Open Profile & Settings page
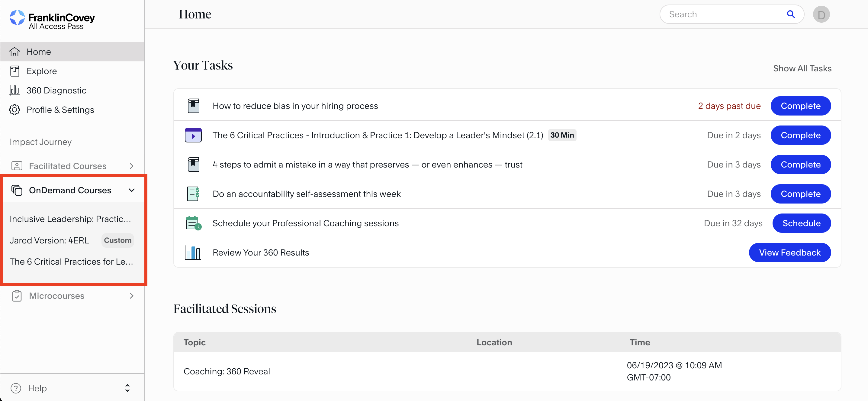This screenshot has width=868, height=401. [x=60, y=110]
